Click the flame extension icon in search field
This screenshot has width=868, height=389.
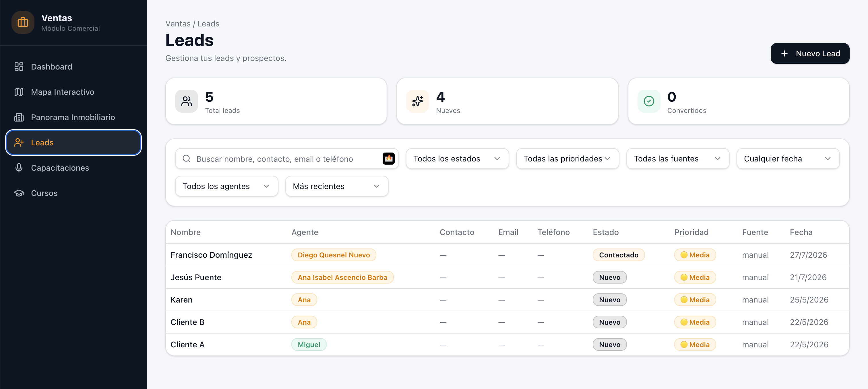coord(389,159)
